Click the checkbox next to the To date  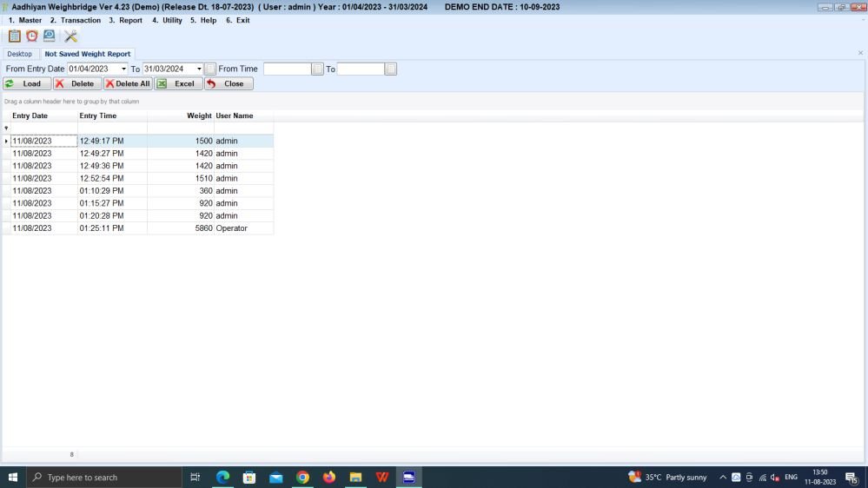(x=210, y=69)
